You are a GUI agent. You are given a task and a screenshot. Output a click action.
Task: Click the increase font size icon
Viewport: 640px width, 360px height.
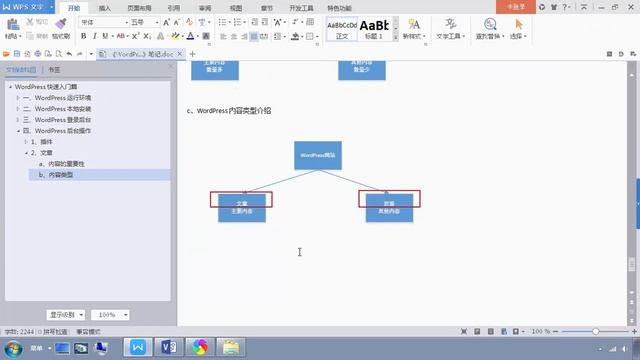tap(166, 22)
